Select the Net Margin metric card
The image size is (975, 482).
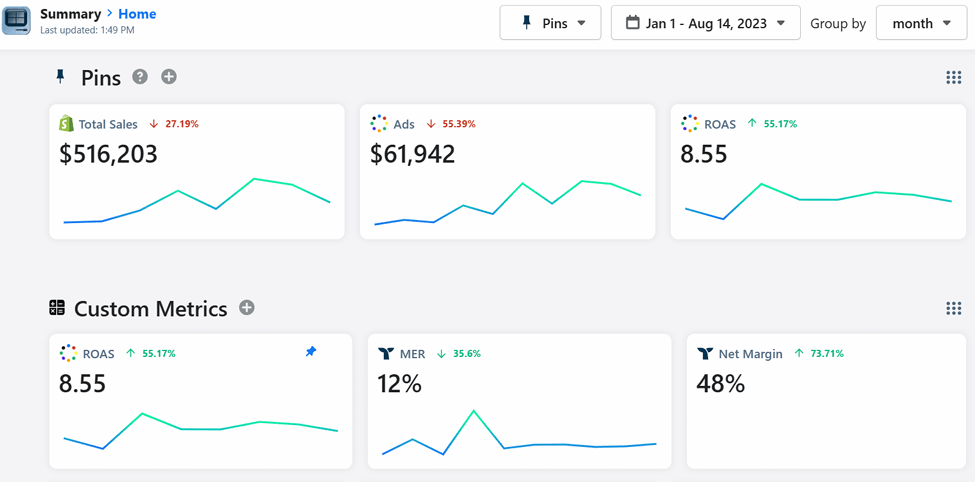point(824,400)
